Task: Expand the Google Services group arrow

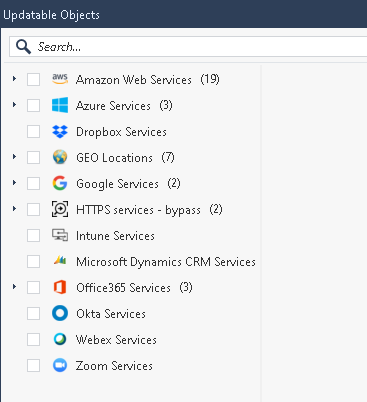Action: point(14,183)
